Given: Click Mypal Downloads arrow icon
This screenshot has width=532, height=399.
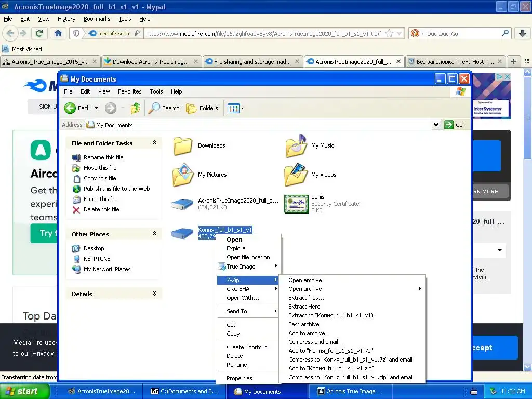Looking at the screenshot, I should [523, 33].
